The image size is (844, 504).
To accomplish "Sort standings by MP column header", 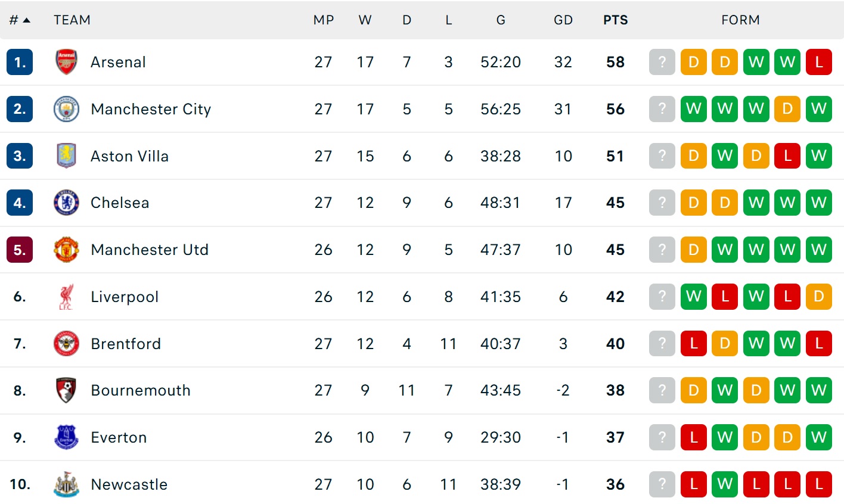I will coord(323,20).
